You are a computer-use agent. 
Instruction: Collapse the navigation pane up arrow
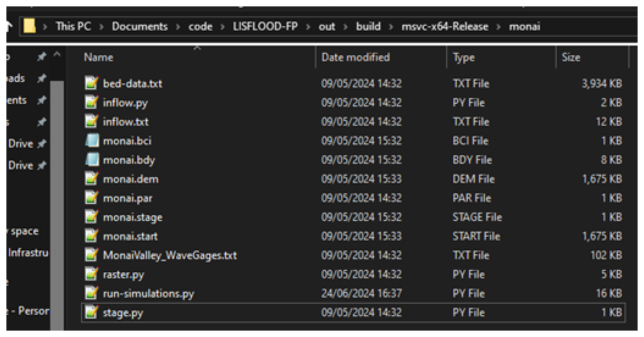coord(57,54)
